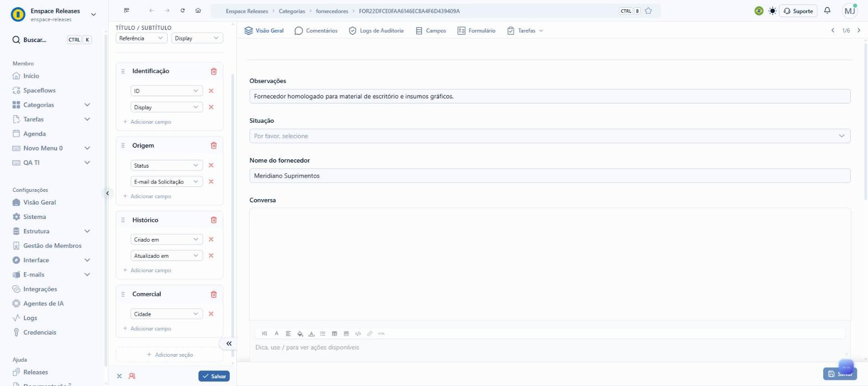Insert a bullet list in the editor
868x386 pixels.
pyautogui.click(x=323, y=333)
